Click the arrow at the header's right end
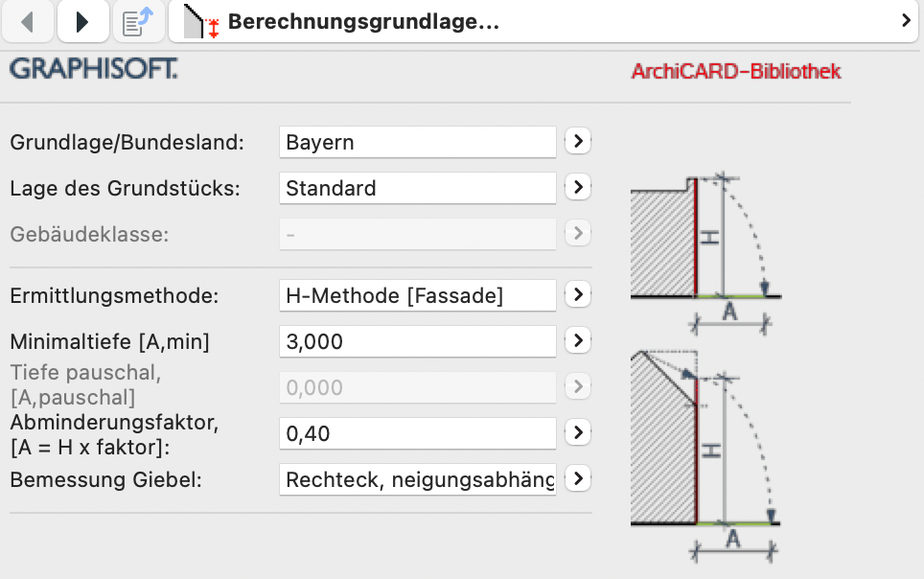The height and width of the screenshot is (579, 924). [x=906, y=21]
